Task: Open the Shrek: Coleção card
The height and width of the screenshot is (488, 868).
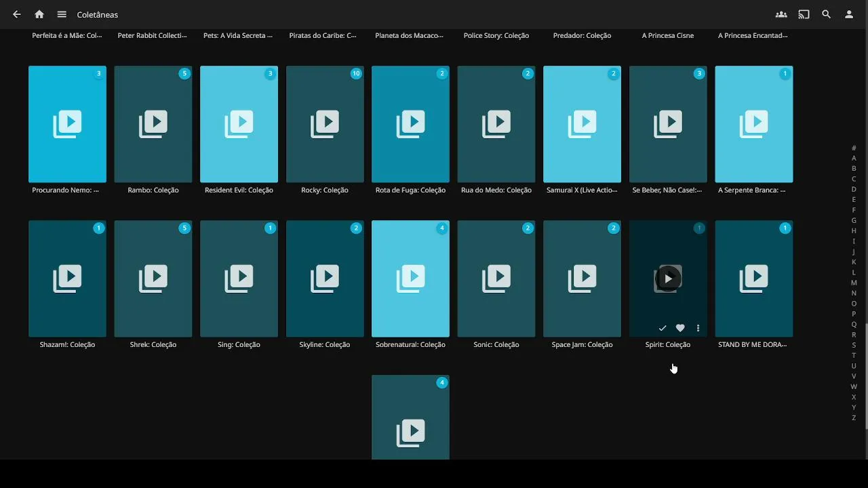Action: (x=153, y=279)
